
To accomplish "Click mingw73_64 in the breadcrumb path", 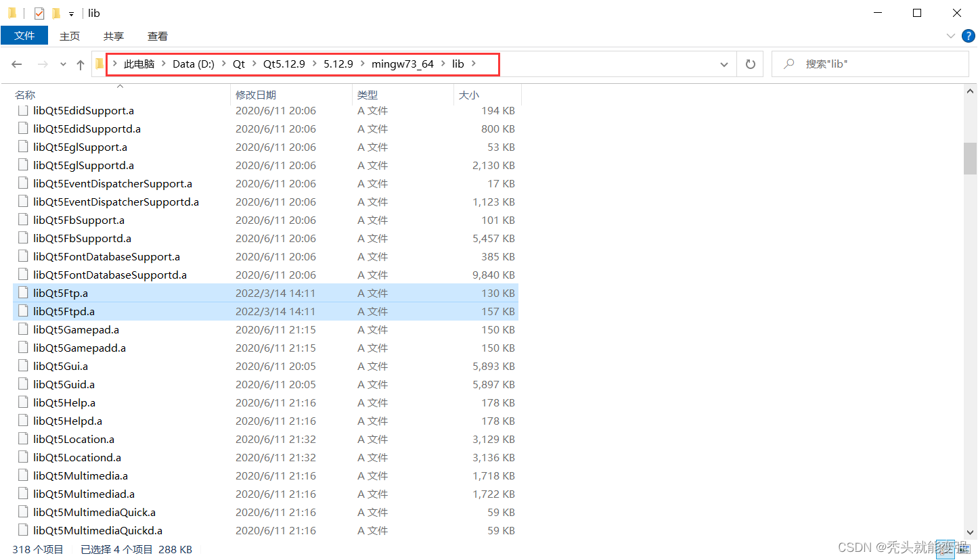I will [x=403, y=64].
